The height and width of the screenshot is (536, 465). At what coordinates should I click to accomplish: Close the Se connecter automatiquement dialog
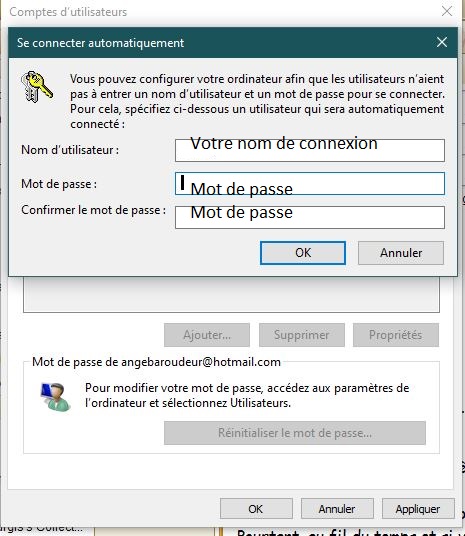(442, 42)
